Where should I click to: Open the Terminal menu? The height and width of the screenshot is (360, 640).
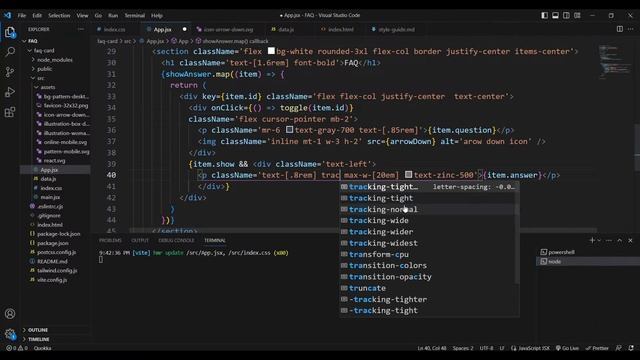click(x=135, y=16)
